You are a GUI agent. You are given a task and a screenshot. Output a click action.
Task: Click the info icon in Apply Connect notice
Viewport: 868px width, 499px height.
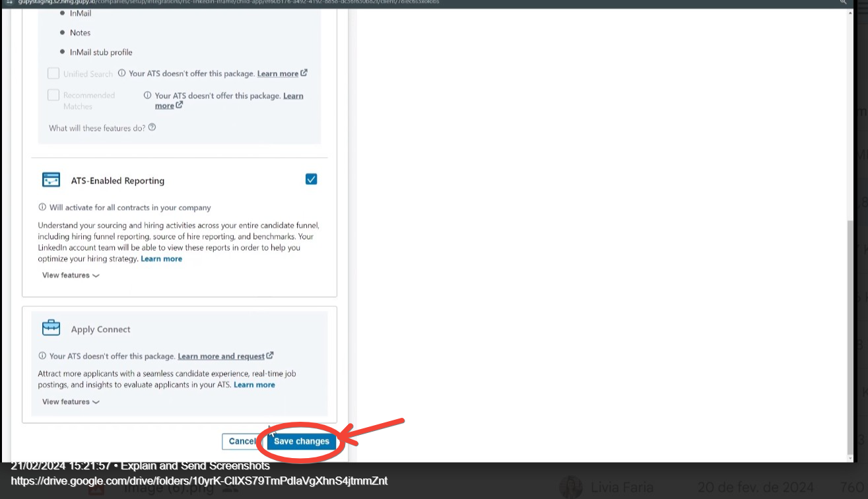tap(42, 356)
